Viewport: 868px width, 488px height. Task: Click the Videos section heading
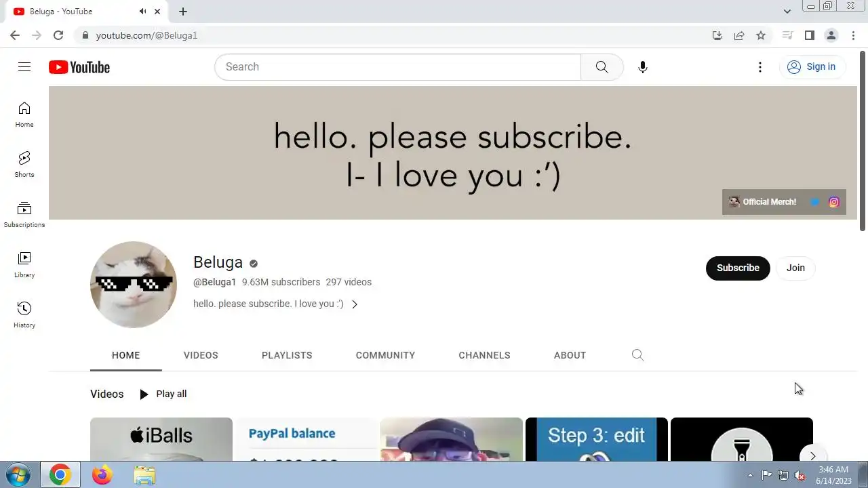tap(107, 394)
